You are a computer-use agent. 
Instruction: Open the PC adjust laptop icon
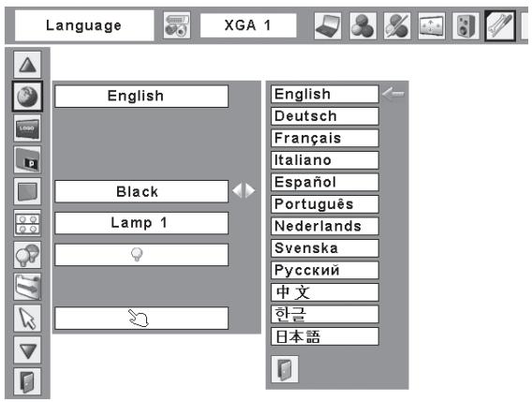(x=328, y=26)
